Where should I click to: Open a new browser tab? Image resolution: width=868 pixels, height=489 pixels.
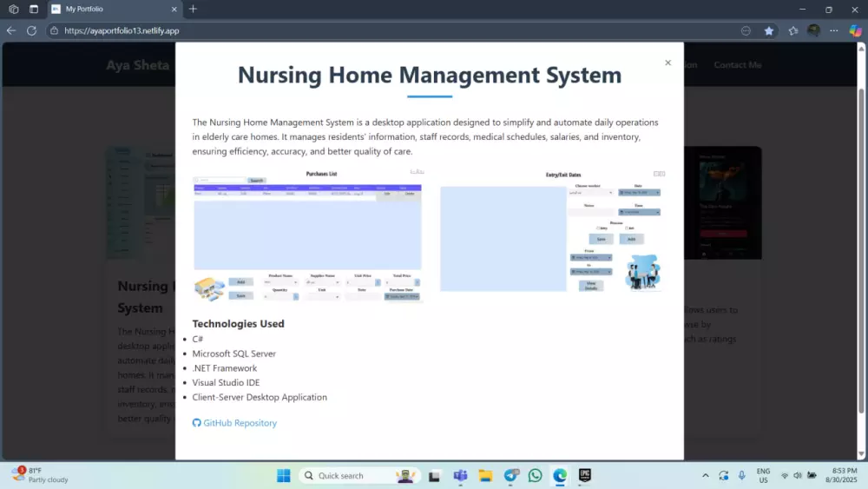coord(193,9)
